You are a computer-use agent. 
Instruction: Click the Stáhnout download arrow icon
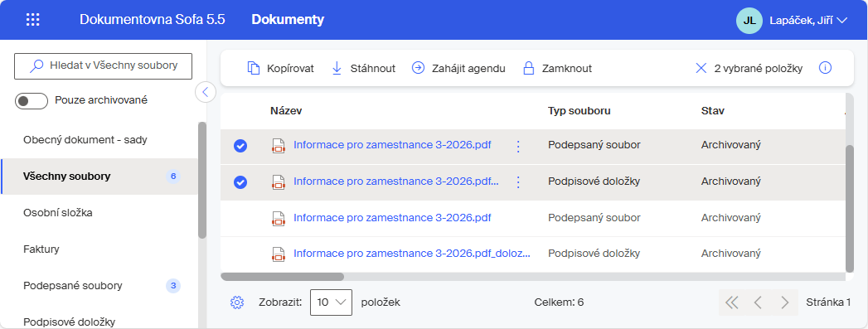pos(337,69)
